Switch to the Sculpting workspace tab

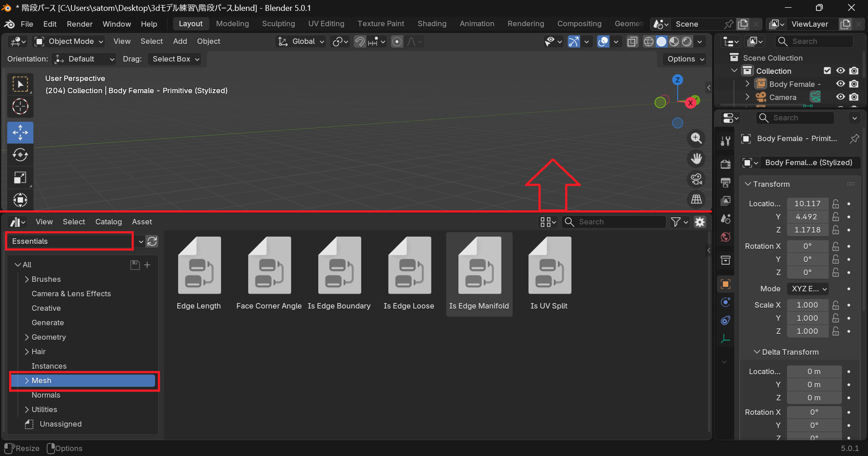tap(278, 24)
